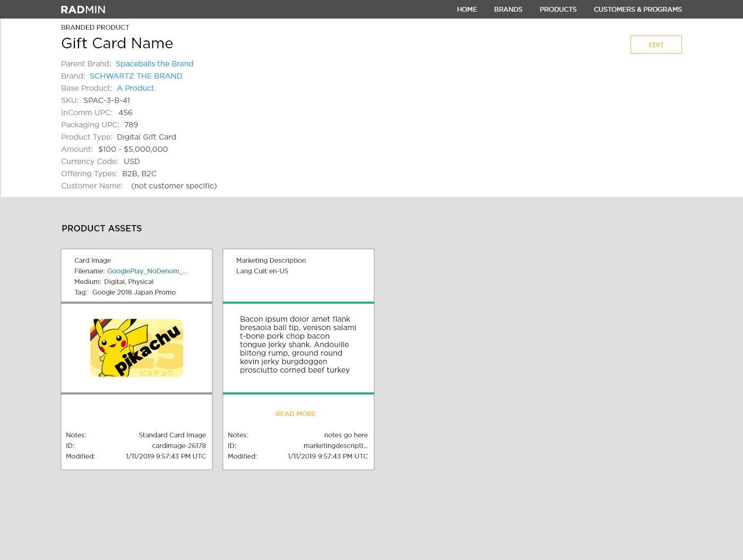Viewport: 743px width, 560px height.
Task: Go to CUSTOMERS & PROGRAMS
Action: [x=638, y=9]
